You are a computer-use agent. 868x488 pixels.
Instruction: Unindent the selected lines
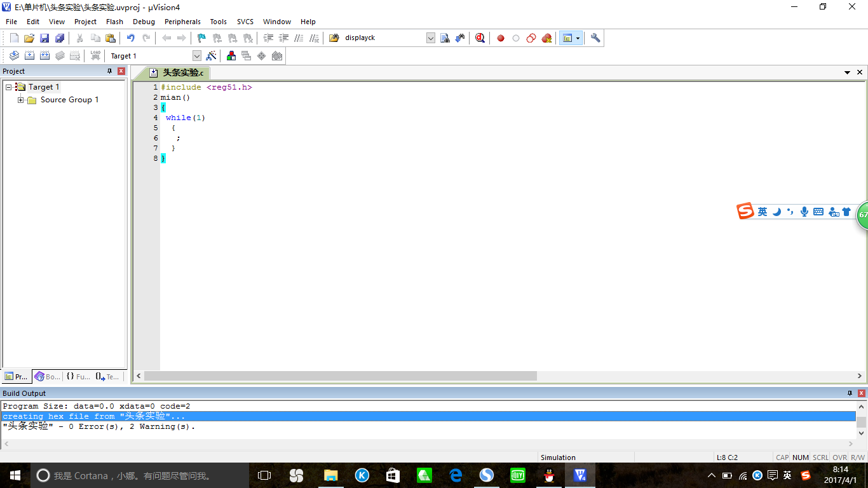283,38
